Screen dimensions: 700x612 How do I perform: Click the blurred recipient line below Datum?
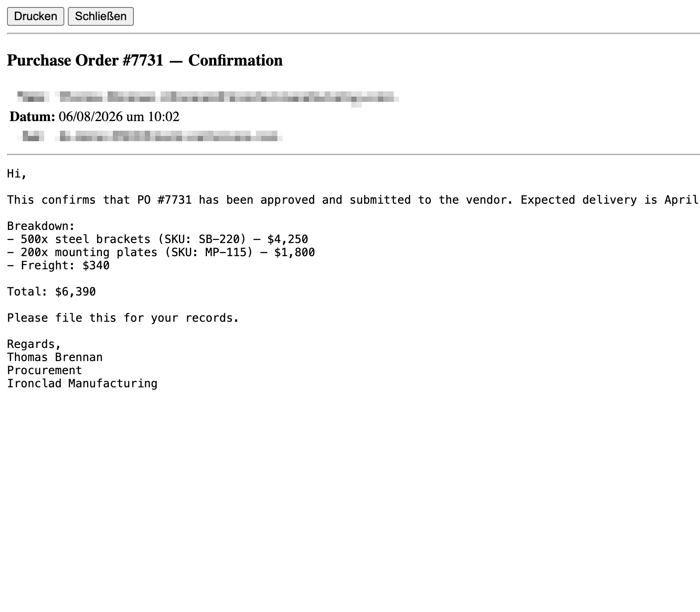click(x=150, y=136)
